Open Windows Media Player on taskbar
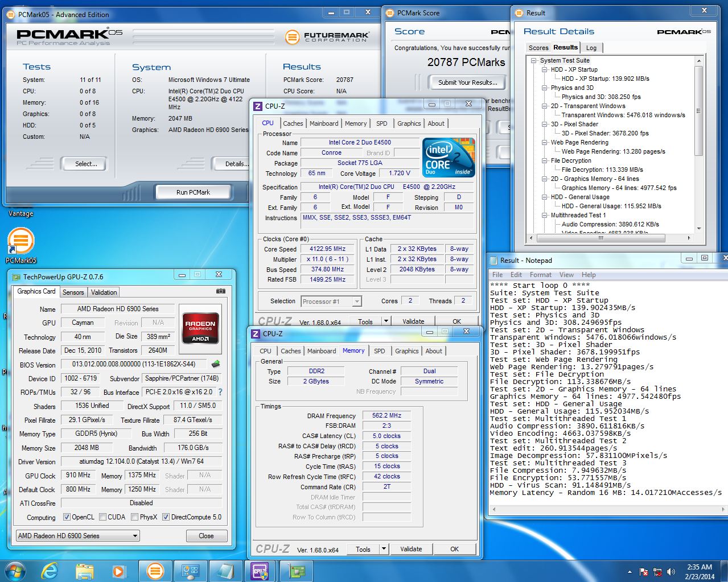The height and width of the screenshot is (582, 728). coord(118,571)
